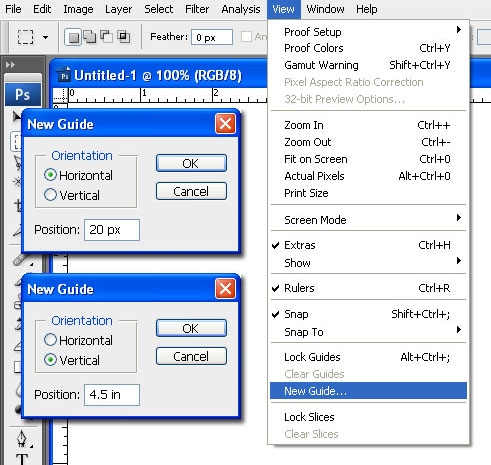Screen dimensions: 491x465
Task: Open the Window menu
Action: (x=325, y=9)
